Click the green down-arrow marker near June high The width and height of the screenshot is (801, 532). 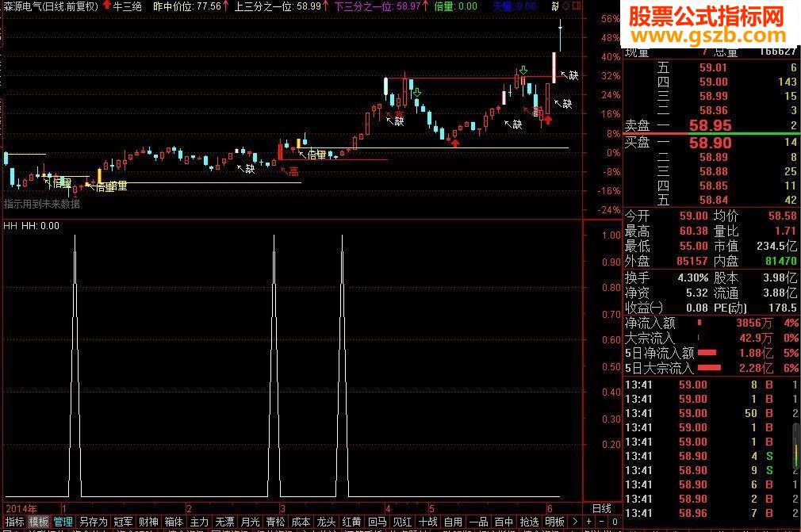523,70
